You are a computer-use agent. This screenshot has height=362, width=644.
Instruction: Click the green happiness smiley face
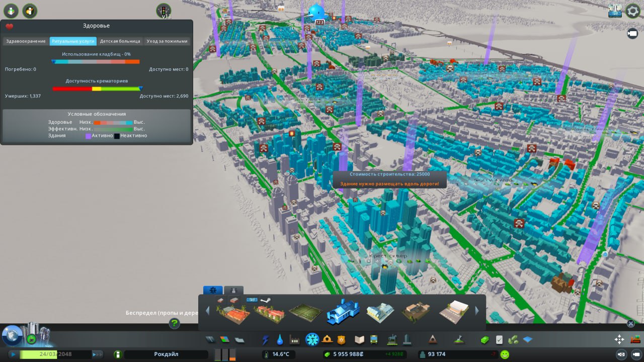click(x=504, y=354)
